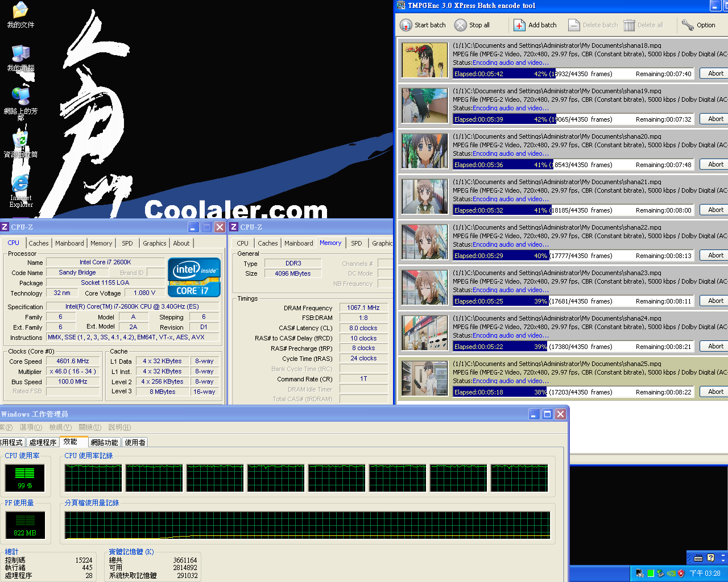Open SPD tab in CPU-Z window showing Timings
728x582 pixels.
357,243
